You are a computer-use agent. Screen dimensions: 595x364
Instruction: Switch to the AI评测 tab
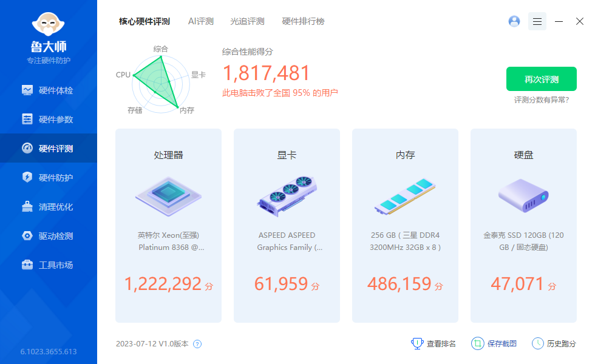(x=201, y=21)
